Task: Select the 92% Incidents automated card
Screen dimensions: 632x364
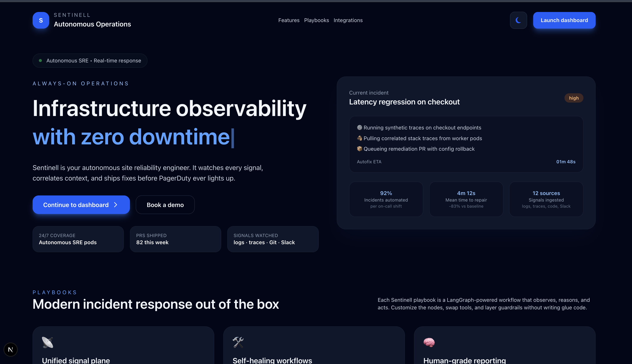Action: coord(386,199)
